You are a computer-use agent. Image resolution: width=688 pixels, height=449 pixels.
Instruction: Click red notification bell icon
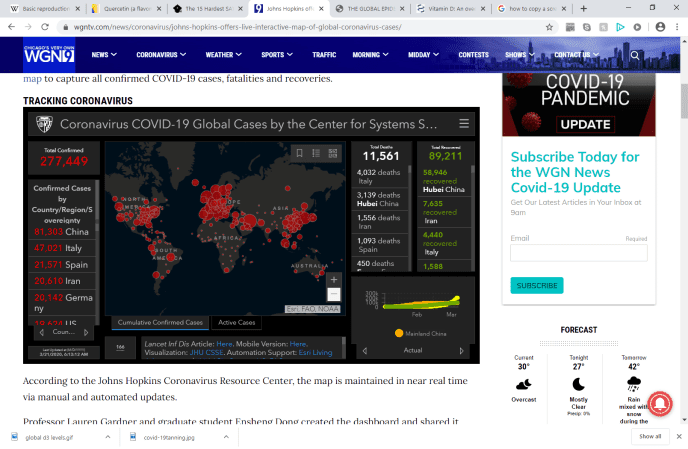(660, 403)
